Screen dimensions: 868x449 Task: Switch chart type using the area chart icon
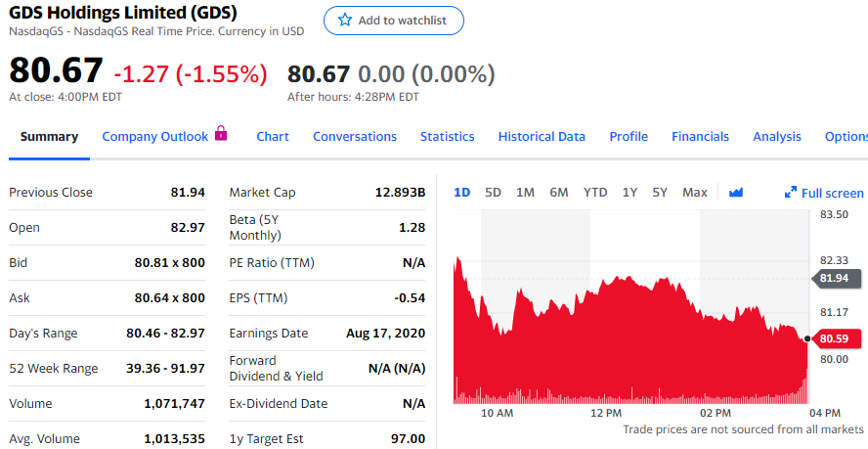pyautogui.click(x=736, y=193)
